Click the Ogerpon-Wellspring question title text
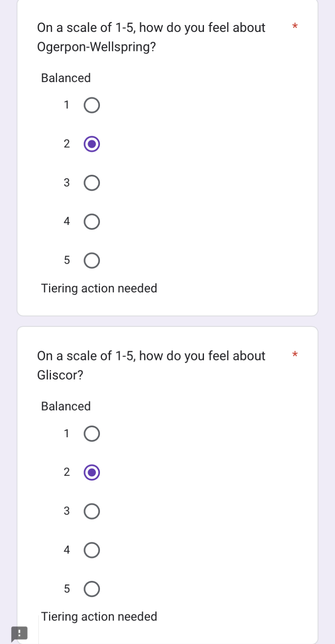335x644 pixels. coord(151,37)
